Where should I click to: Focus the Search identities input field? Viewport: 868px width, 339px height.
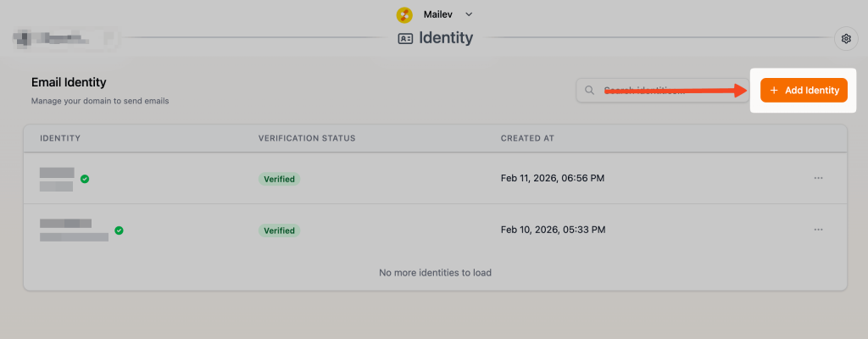click(653, 91)
